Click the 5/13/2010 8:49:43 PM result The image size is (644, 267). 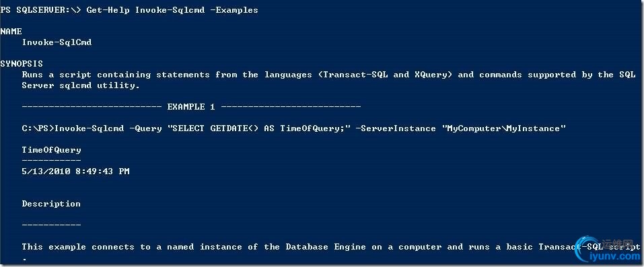pyautogui.click(x=75, y=171)
